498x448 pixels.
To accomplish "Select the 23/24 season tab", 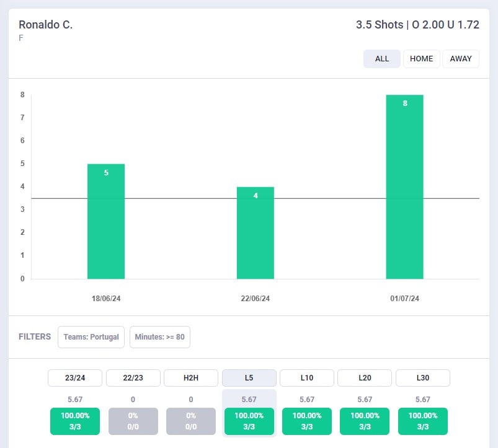I will point(75,378).
